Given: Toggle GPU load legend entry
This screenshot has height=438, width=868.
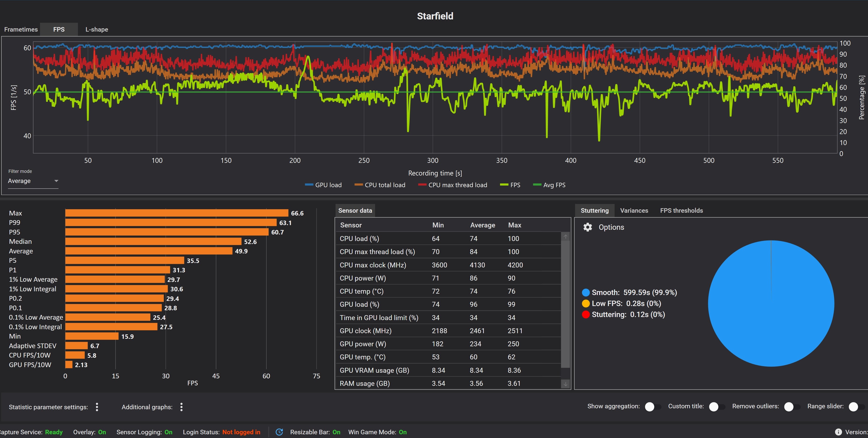Looking at the screenshot, I should [x=323, y=185].
